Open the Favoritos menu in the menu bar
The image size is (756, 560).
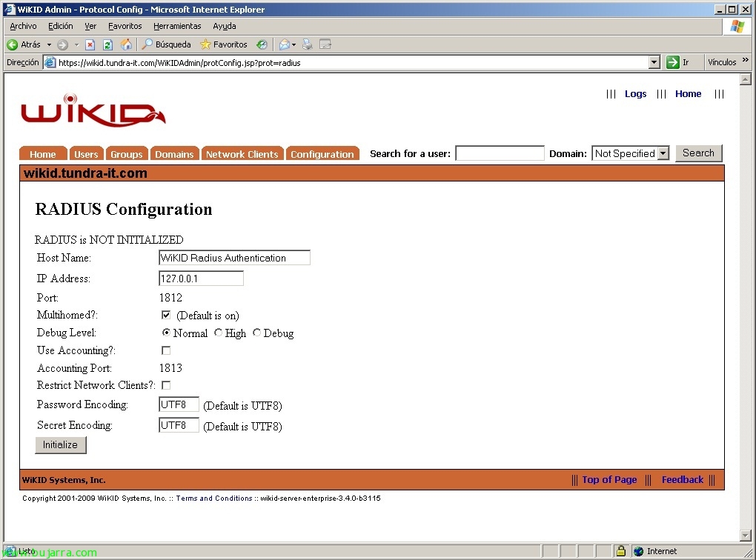125,26
